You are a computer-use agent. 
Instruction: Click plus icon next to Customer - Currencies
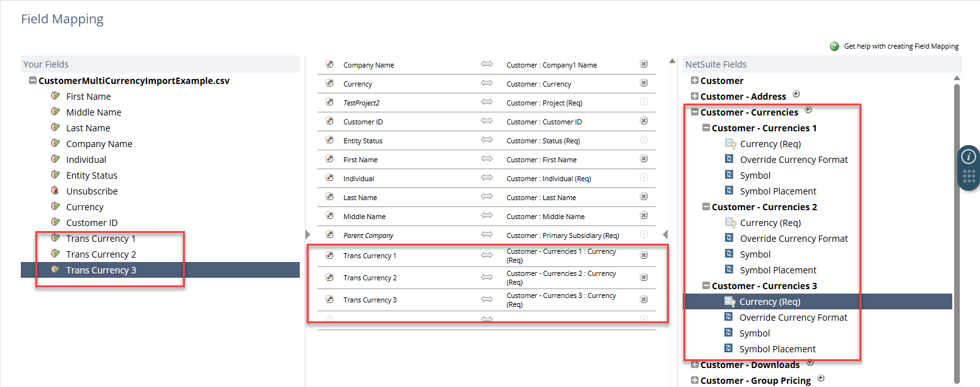(x=808, y=110)
